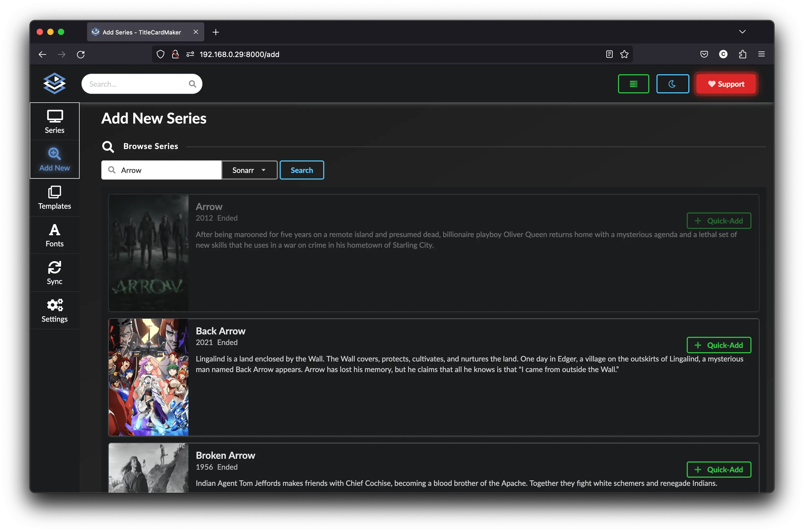Screen dimensions: 804x532
Task: Click the Arrow series search query field
Action: (162, 170)
